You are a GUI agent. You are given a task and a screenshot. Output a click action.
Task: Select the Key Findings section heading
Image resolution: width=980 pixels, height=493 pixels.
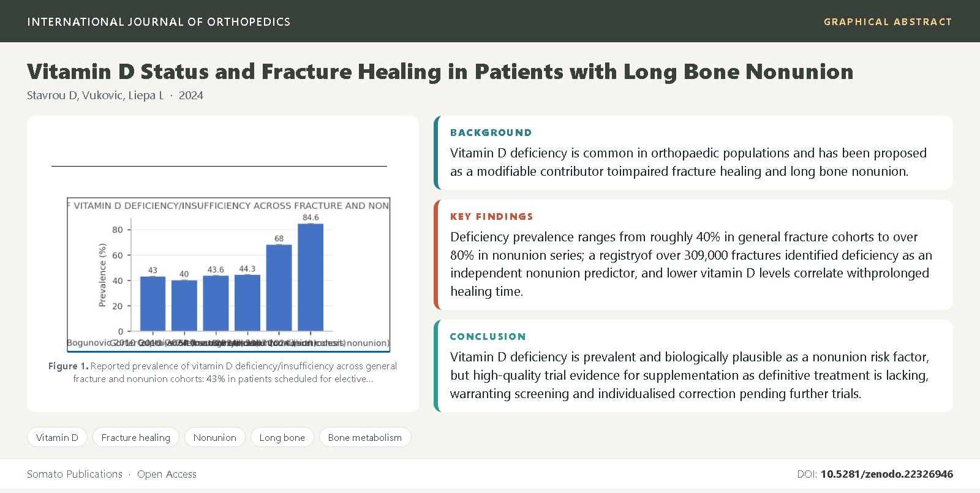point(492,216)
